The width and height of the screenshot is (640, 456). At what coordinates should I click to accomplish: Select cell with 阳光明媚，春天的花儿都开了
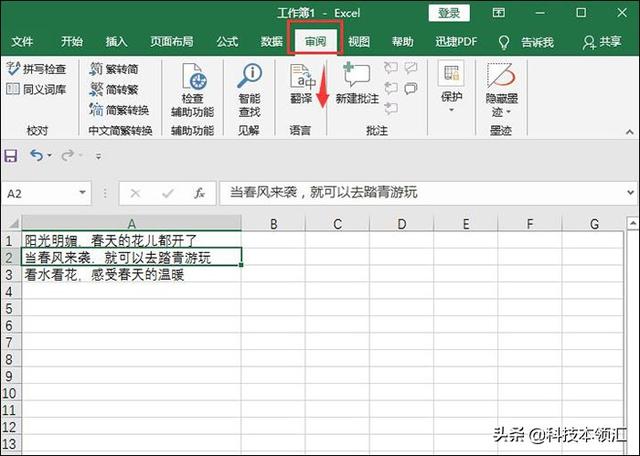click(x=131, y=240)
